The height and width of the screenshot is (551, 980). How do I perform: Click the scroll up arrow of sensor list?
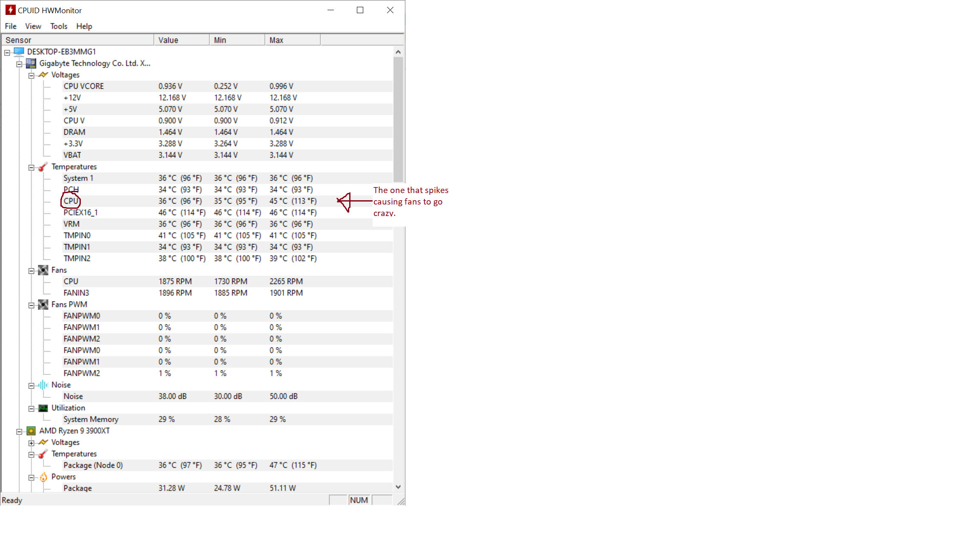pyautogui.click(x=398, y=52)
